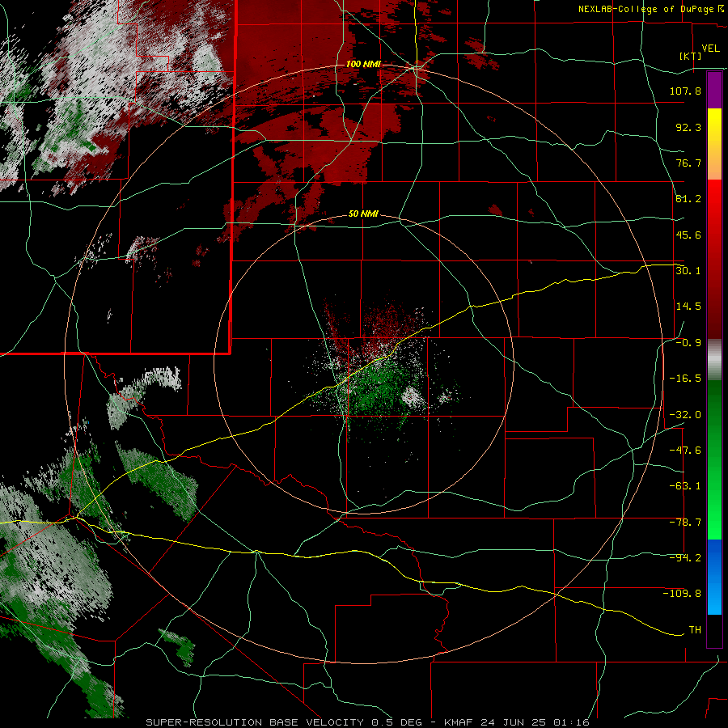Viewport: 728px width, 728px height.
Task: Click the VEL legend title
Action: coord(710,49)
